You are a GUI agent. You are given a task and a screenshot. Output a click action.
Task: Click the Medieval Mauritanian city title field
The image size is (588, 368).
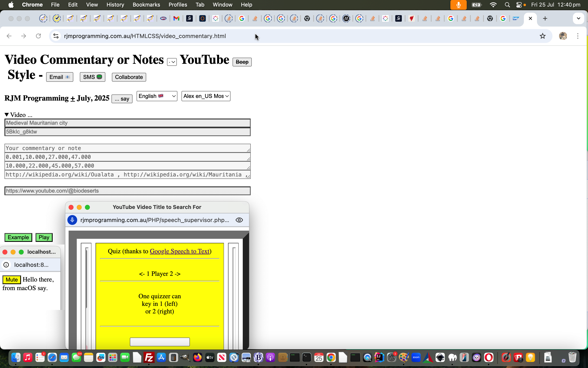(128, 123)
